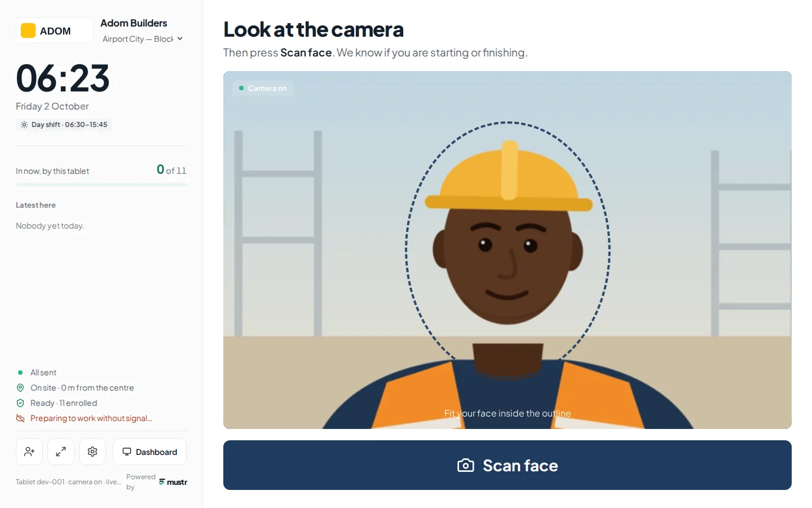This screenshot has height=508, width=812.
Task: Click the Tablet dev-001 status text
Action: pos(68,482)
